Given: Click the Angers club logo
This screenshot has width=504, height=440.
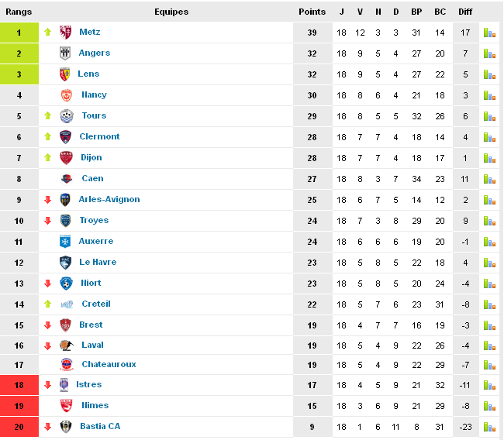Looking at the screenshot, I should [65, 53].
